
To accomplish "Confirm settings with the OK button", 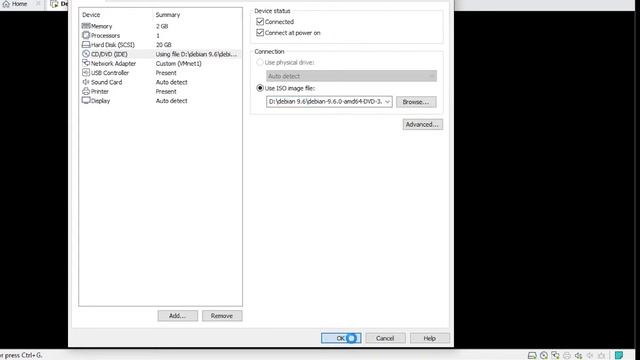I will coord(341,338).
